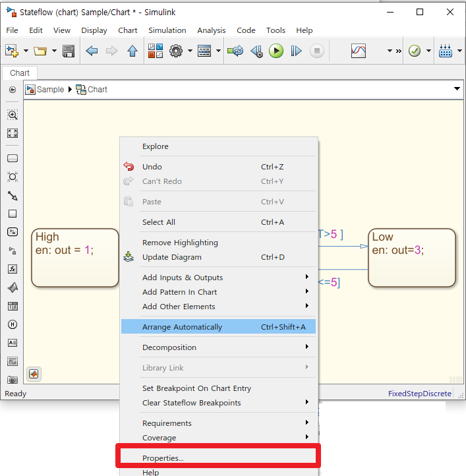Expand the Model Explorer dropdown arrow
The height and width of the screenshot is (476, 466).
pos(218,51)
